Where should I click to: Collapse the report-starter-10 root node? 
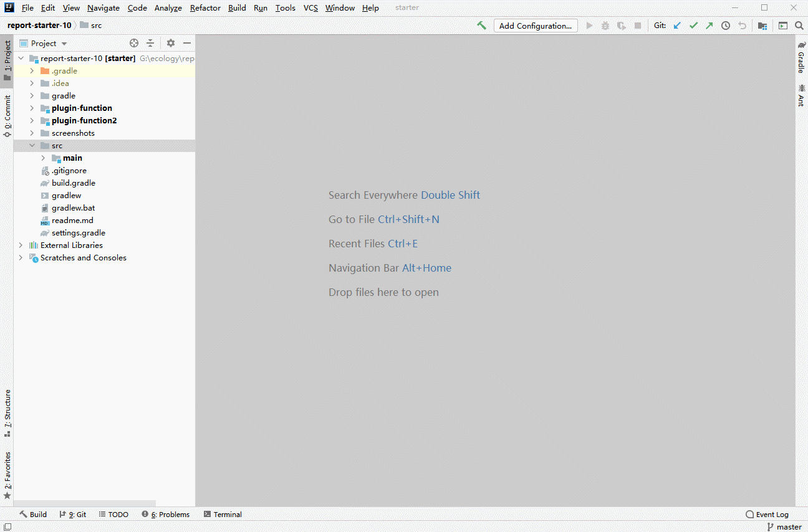pyautogui.click(x=21, y=58)
